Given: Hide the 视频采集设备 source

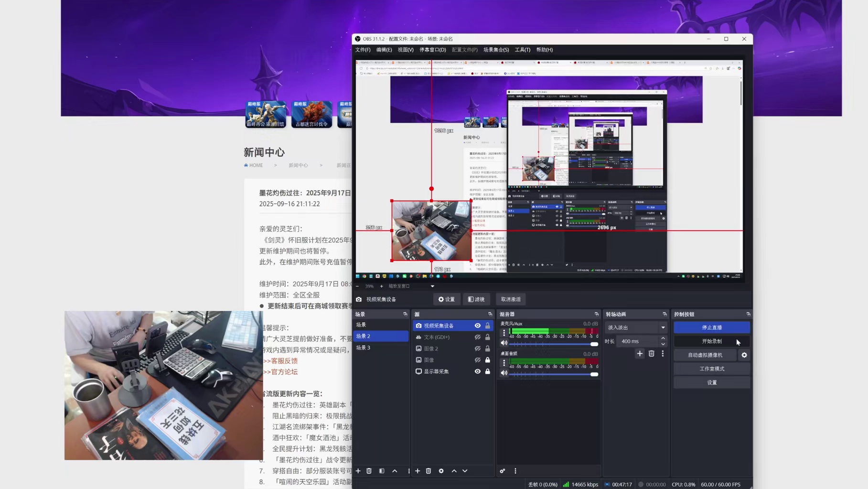Looking at the screenshot, I should coord(477,326).
